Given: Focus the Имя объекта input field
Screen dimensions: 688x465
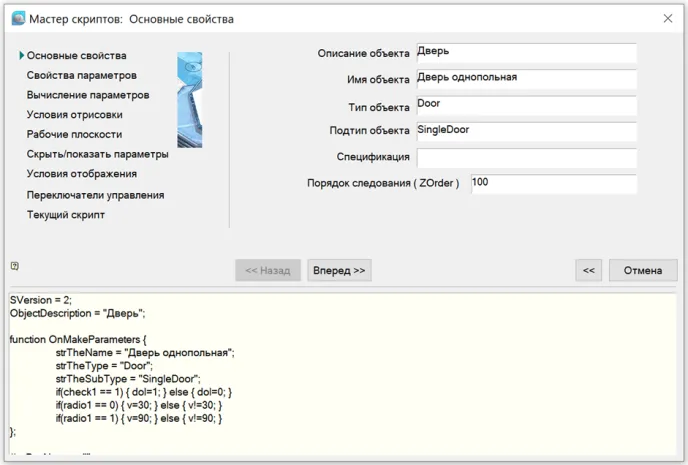Looking at the screenshot, I should [x=525, y=79].
